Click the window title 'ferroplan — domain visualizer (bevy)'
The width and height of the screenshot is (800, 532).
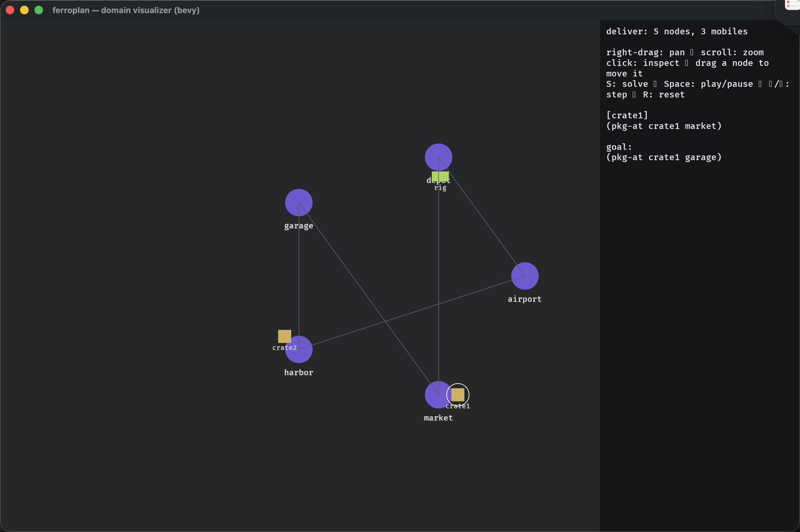[126, 10]
